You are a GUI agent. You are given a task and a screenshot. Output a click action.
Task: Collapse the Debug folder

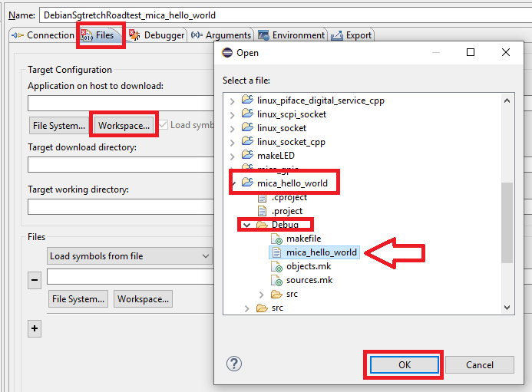click(246, 226)
